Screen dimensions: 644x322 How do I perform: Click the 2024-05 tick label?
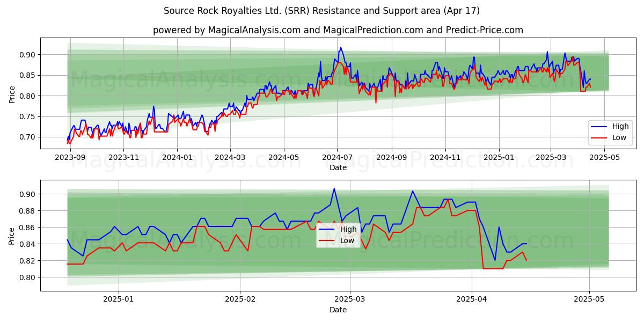click(284, 157)
